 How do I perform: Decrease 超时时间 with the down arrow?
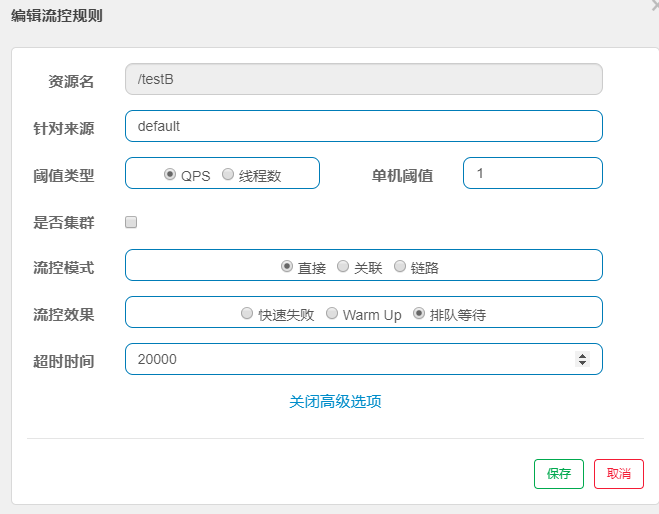583,363
